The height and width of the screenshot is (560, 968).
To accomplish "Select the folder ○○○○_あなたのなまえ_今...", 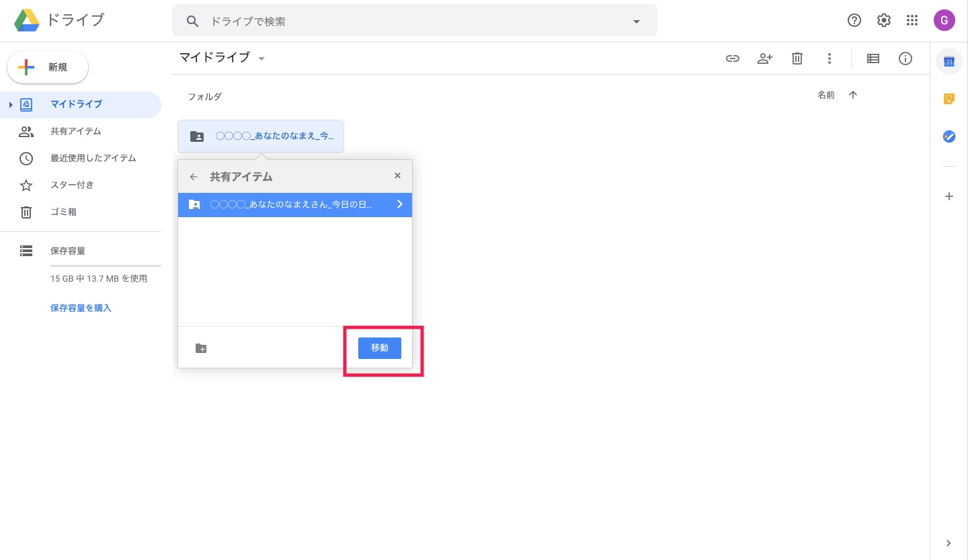I will point(261,136).
